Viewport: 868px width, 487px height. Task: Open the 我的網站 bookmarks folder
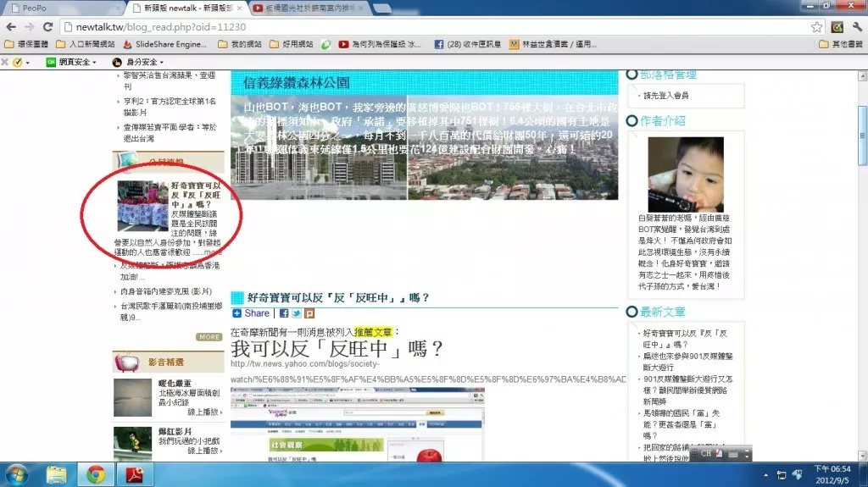click(240, 44)
